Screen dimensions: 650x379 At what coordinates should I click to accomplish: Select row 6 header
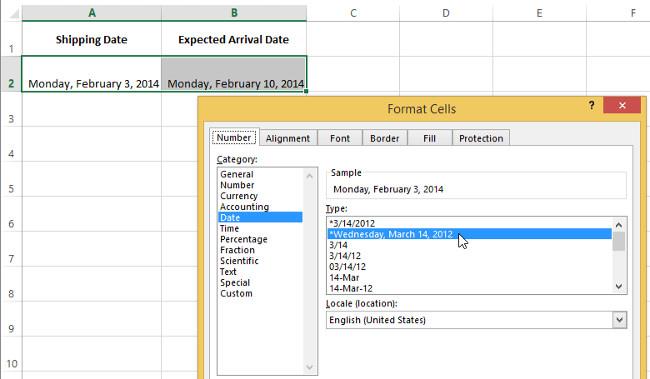pos(11,214)
